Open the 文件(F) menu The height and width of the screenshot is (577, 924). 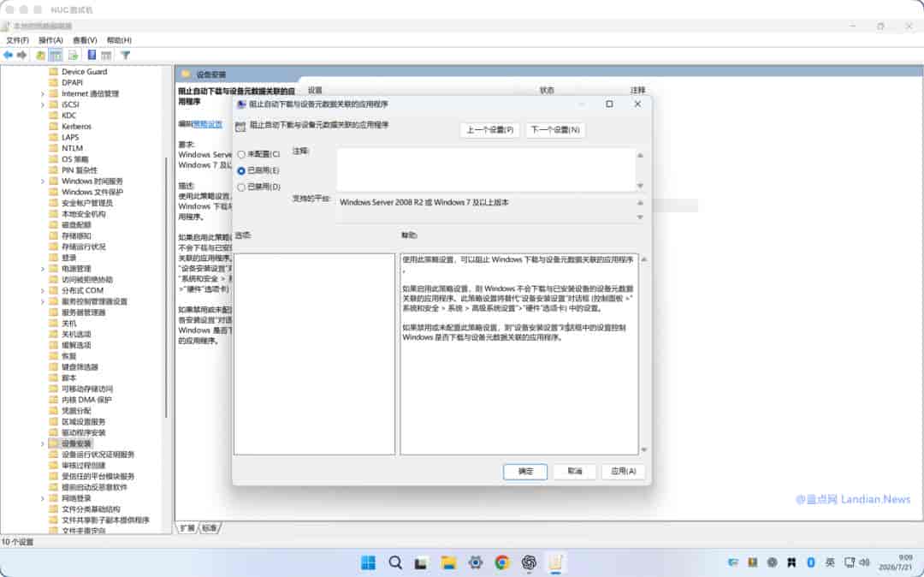tap(18, 40)
